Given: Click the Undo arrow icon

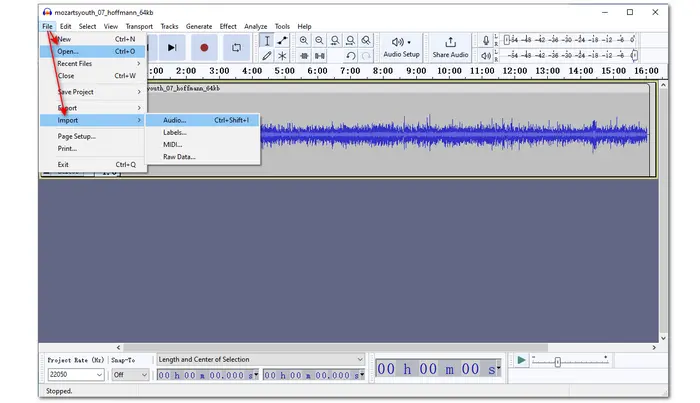Looking at the screenshot, I should coord(351,56).
